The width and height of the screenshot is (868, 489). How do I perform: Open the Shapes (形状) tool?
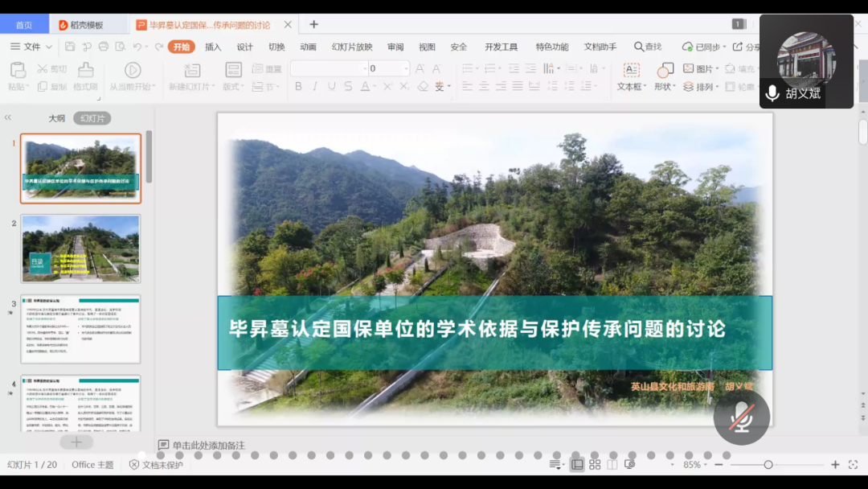coord(664,76)
